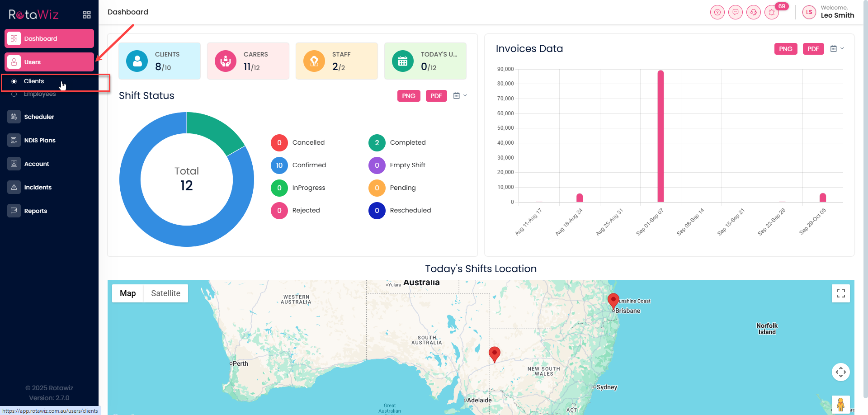
Task: Open the Invoices Data calendar dropdown
Action: pyautogui.click(x=837, y=49)
